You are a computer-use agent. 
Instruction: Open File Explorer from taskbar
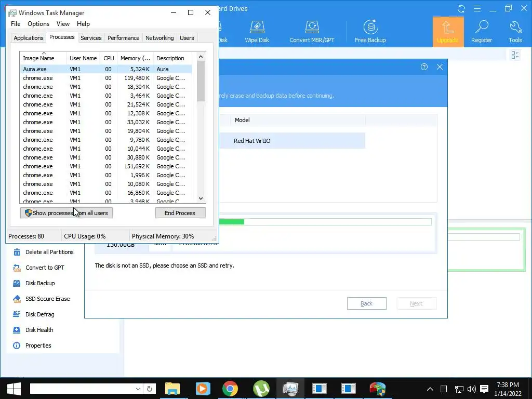[172, 389]
